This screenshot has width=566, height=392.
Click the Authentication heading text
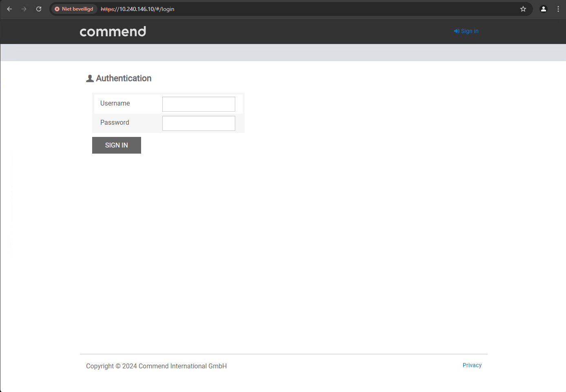pos(124,78)
